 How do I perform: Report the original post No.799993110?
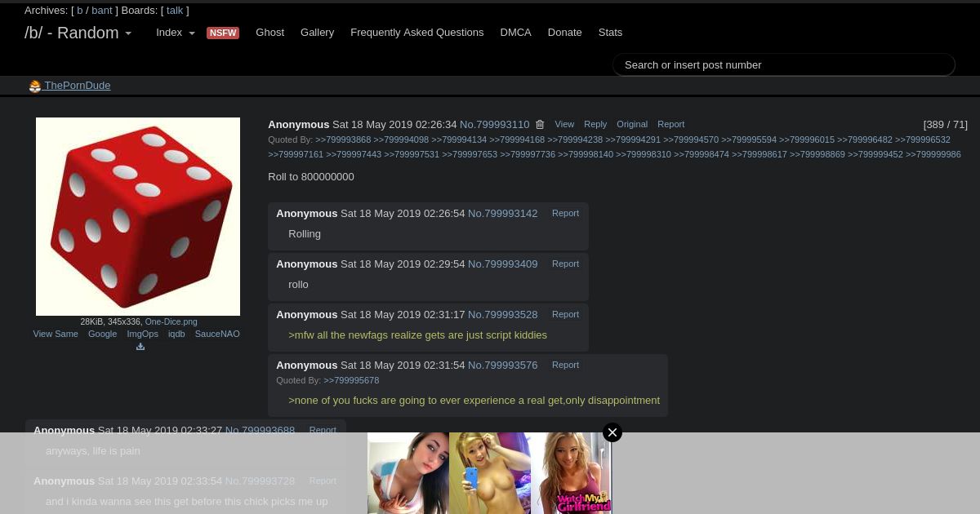670,125
